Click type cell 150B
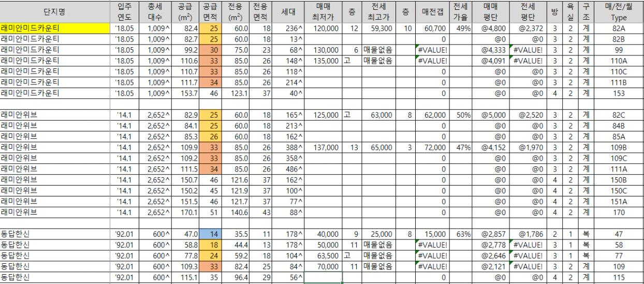This screenshot has width=644, height=284. tap(618, 180)
